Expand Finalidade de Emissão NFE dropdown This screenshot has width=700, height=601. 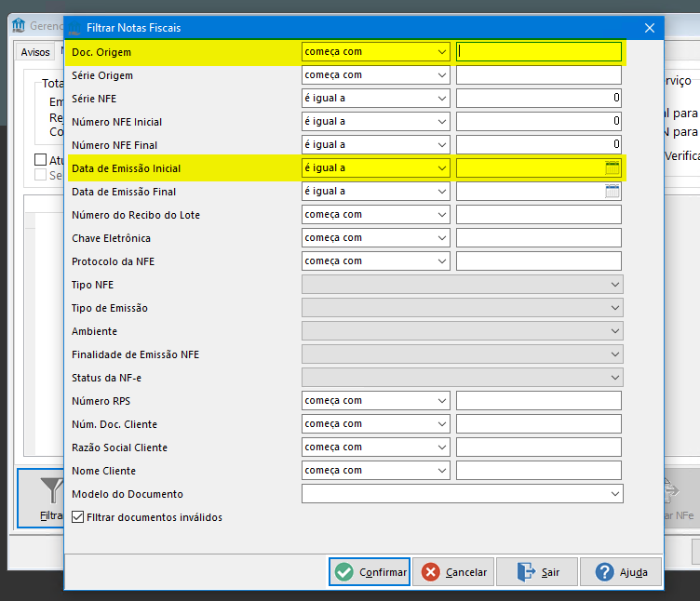point(463,354)
